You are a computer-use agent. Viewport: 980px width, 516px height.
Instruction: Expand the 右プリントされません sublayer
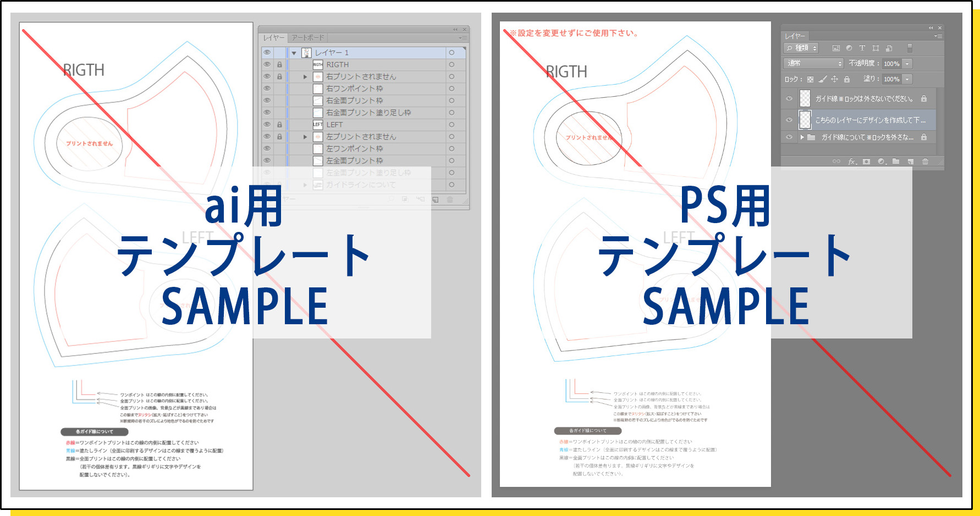pyautogui.click(x=305, y=77)
